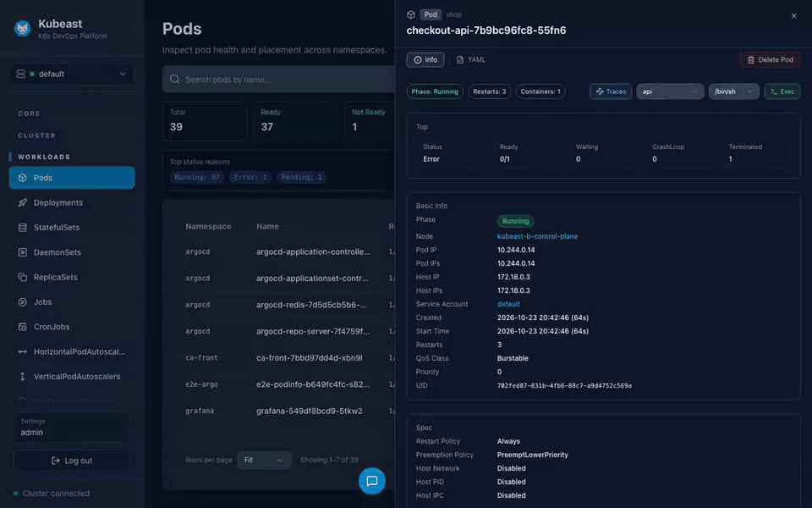Open the default service account link
The height and width of the screenshot is (508, 812).
508,304
